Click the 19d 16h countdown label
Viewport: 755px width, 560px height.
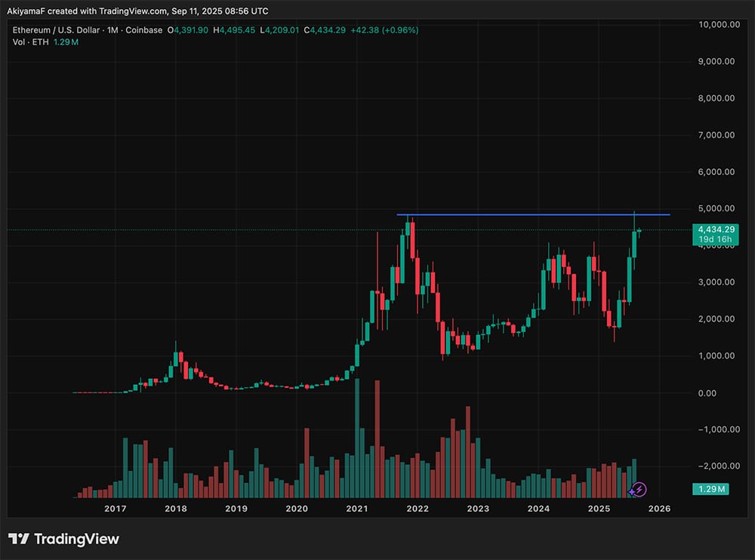pos(715,239)
